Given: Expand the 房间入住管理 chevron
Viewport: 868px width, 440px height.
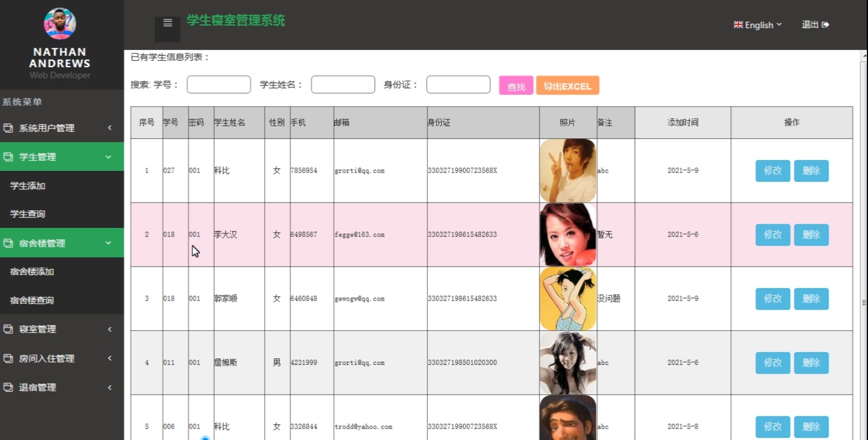Looking at the screenshot, I should click(x=110, y=359).
